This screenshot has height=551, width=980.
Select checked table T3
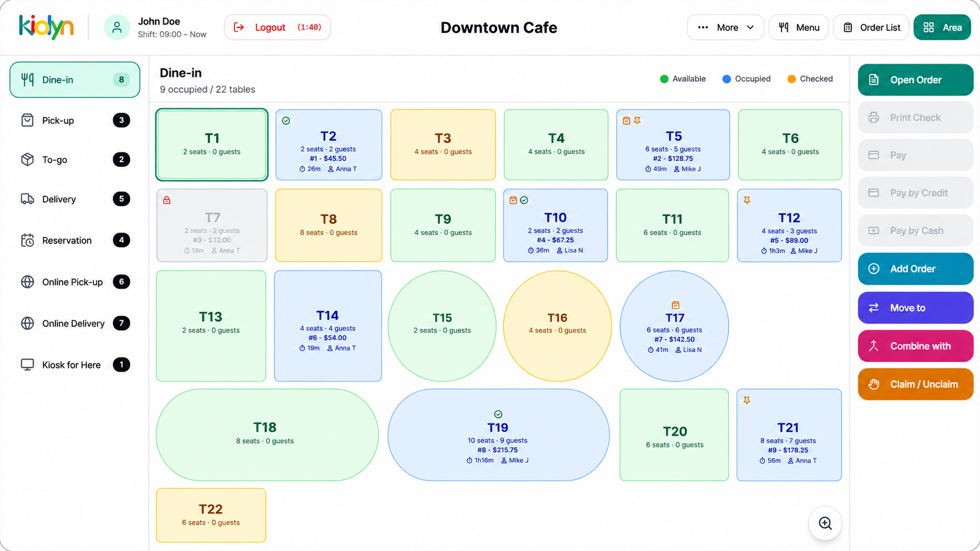[x=443, y=145]
